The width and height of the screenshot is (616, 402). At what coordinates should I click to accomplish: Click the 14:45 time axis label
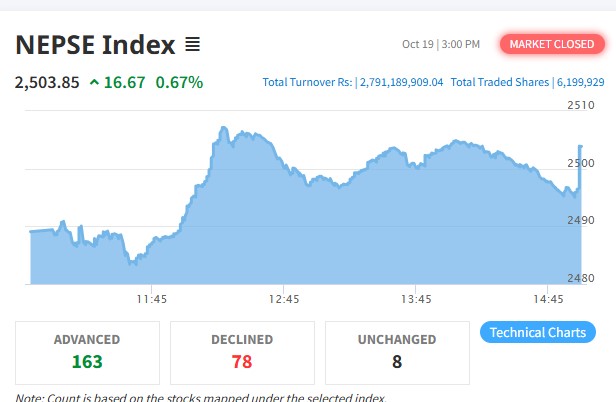click(x=548, y=299)
